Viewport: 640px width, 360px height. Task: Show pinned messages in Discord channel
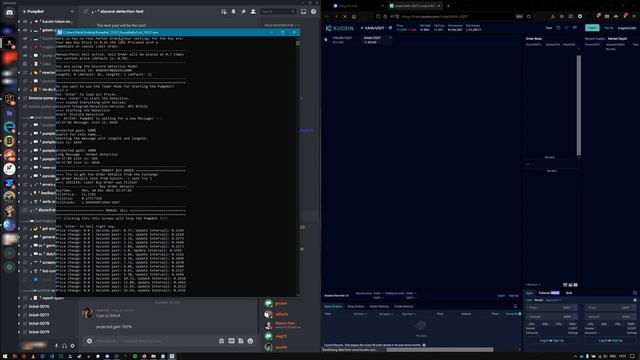pos(243,11)
